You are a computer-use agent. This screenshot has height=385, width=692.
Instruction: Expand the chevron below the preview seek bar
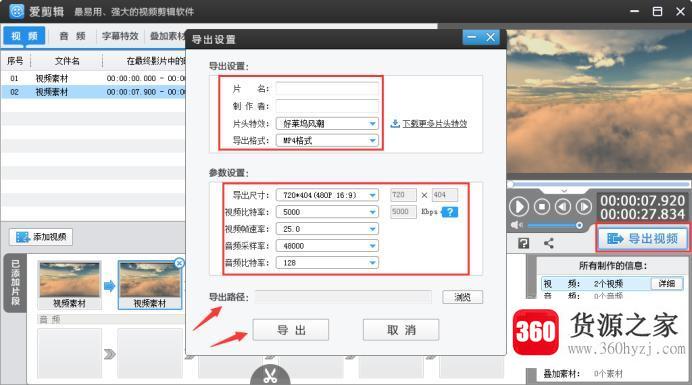click(564, 191)
